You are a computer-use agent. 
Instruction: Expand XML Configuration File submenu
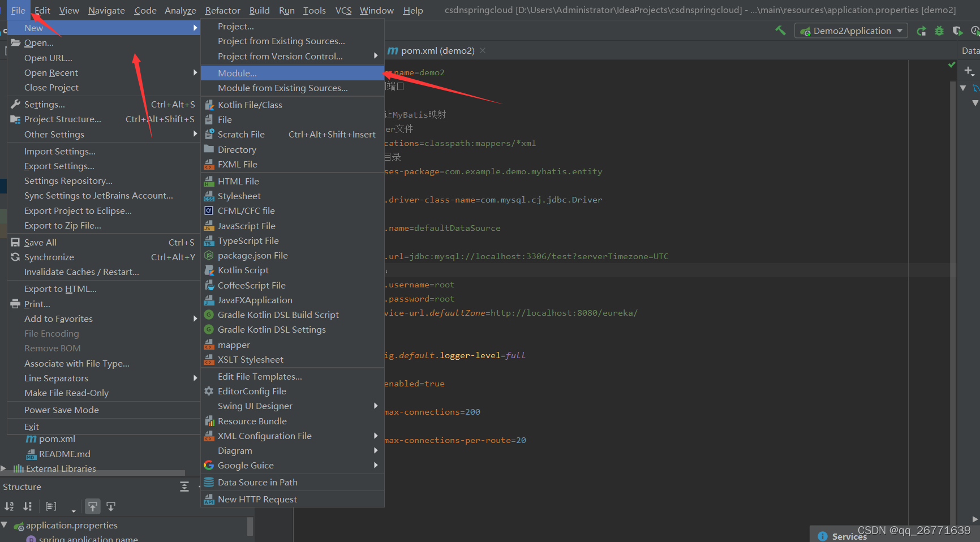(x=293, y=436)
